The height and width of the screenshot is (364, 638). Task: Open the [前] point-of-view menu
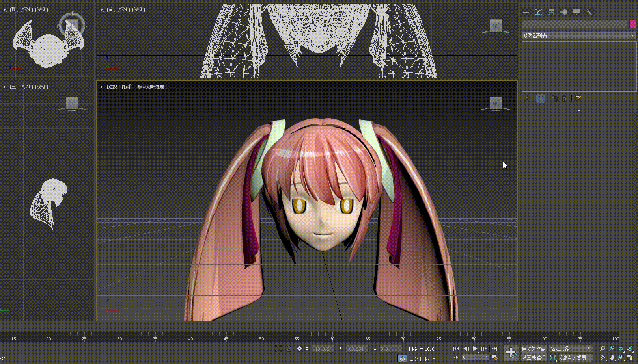(x=111, y=9)
